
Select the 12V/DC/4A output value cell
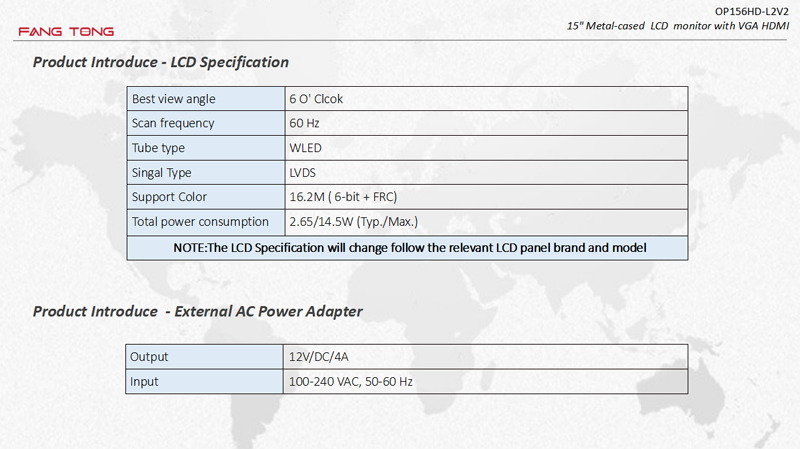(x=486, y=357)
